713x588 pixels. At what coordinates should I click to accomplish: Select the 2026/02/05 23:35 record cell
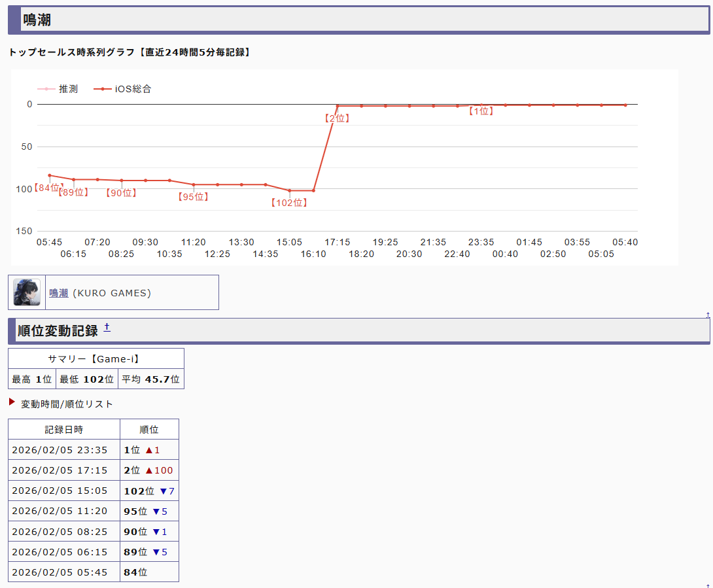64,450
